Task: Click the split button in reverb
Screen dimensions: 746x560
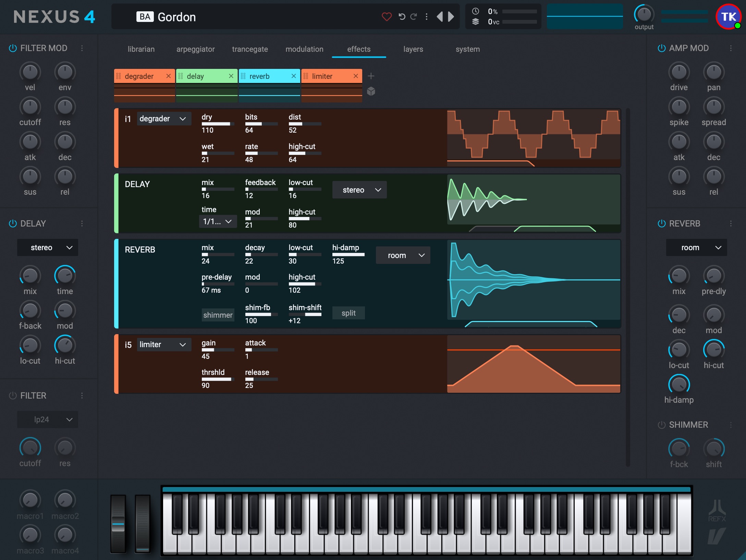Action: (x=348, y=313)
